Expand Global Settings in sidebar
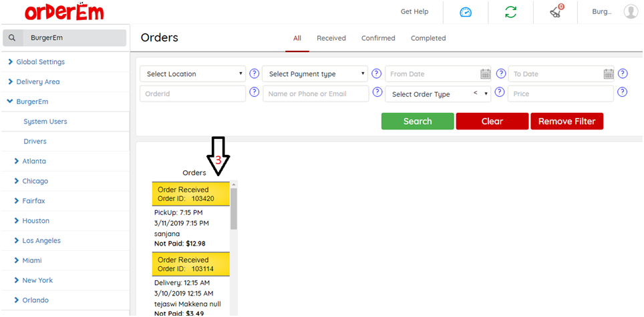 [x=40, y=62]
